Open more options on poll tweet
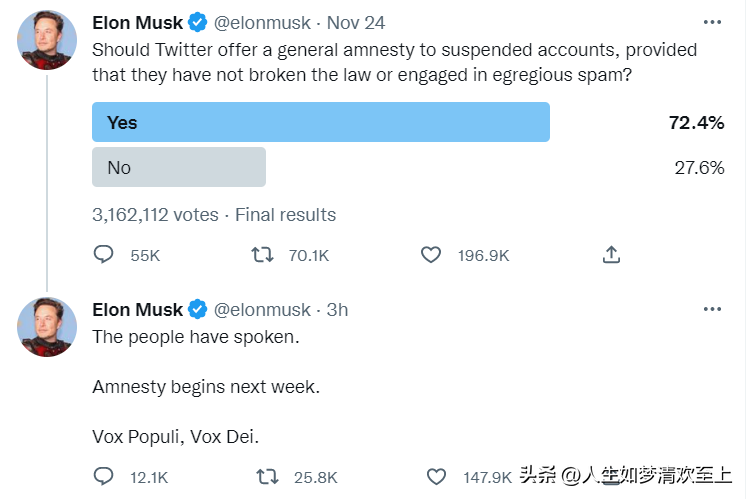The image size is (747, 499). click(712, 22)
